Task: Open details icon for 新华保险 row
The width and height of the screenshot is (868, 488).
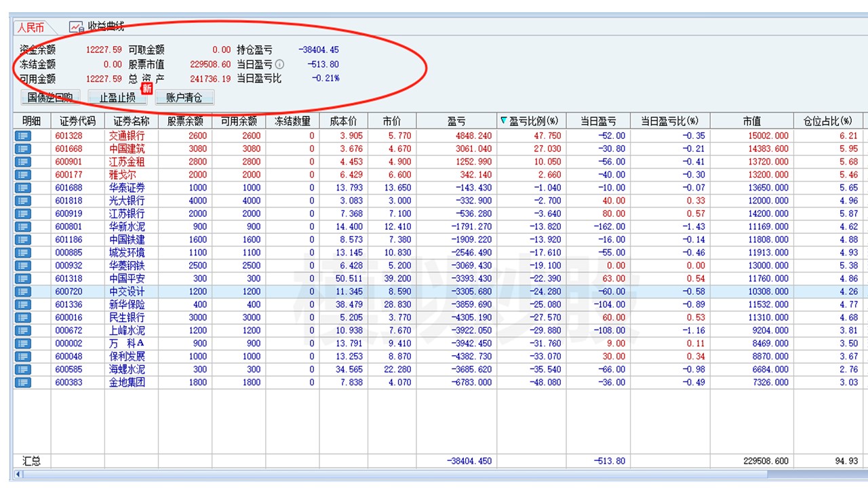Action: (x=23, y=304)
